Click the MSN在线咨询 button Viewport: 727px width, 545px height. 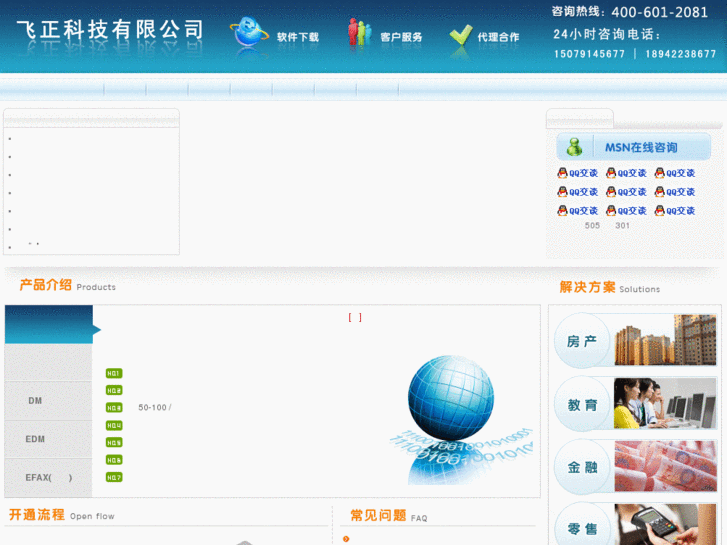633,147
